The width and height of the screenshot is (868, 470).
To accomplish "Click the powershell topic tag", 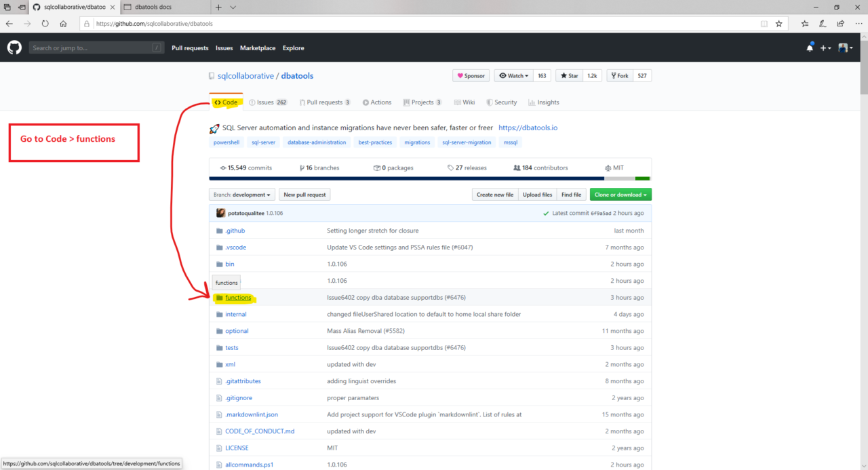I will pos(226,142).
